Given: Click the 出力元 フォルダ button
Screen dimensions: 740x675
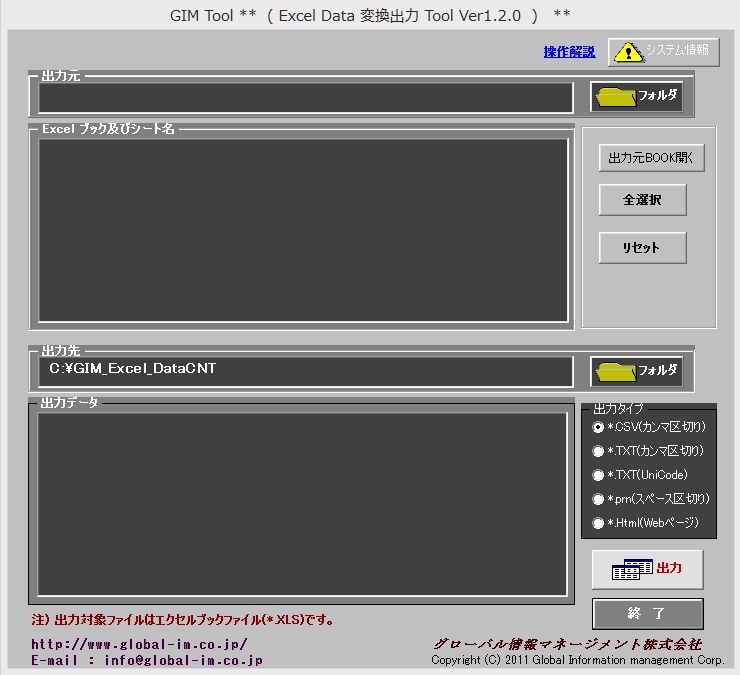Looking at the screenshot, I should (x=637, y=97).
